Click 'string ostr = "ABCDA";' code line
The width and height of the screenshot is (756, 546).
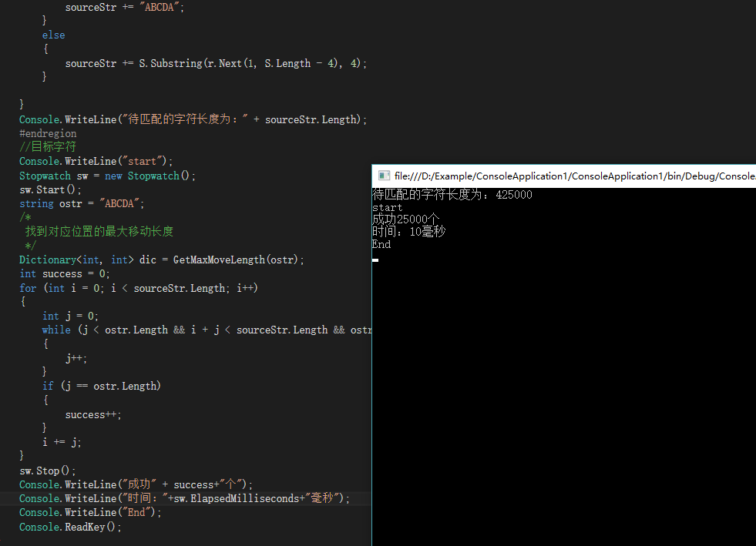pos(82,204)
